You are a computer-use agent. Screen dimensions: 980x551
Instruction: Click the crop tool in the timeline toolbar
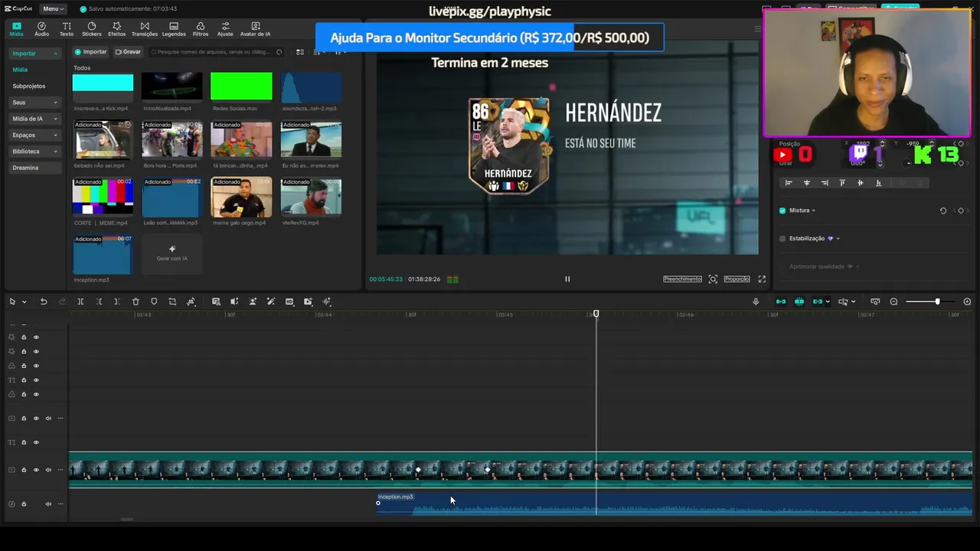click(x=172, y=302)
